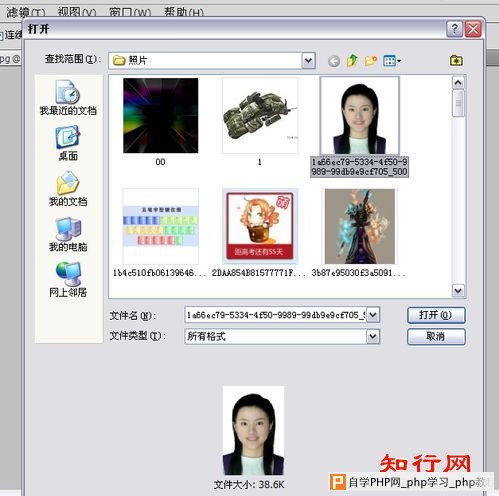Click the 文件名 input field

click(x=275, y=315)
